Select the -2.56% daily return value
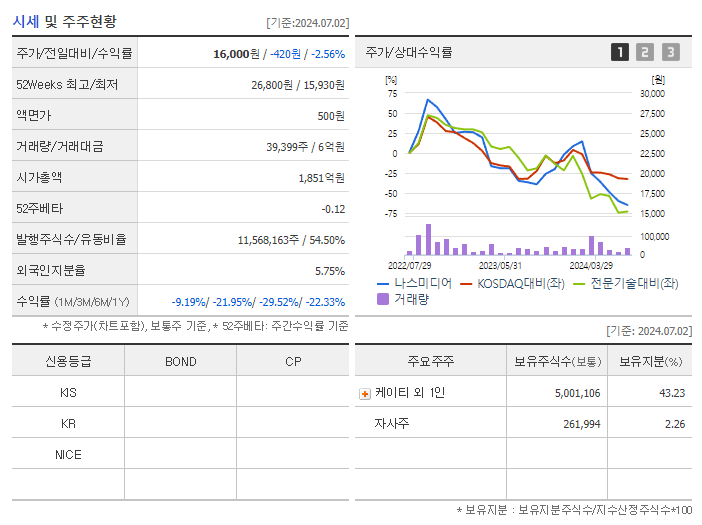 pos(328,54)
